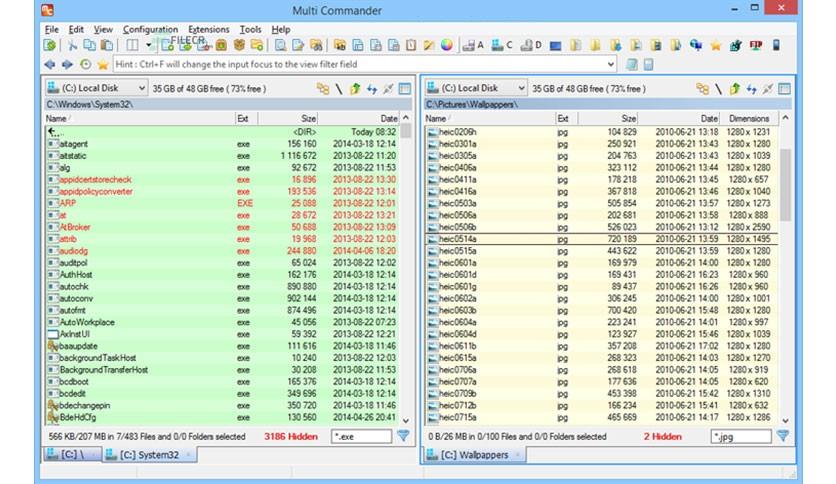Screen dimensions: 836x484
Task: Open the color wheel icon in toolbar
Action: pos(447,45)
